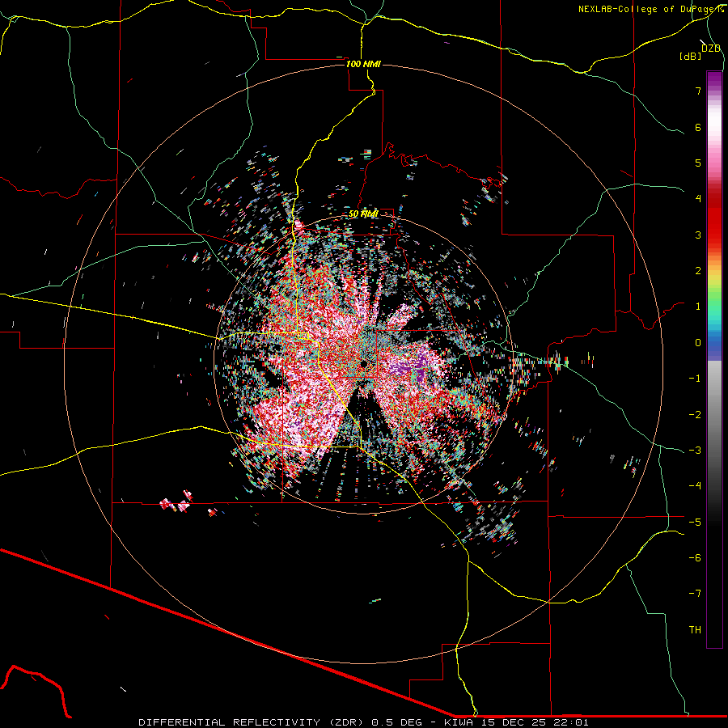The height and width of the screenshot is (728, 728).
Task: Click the 5 value on the color scale
Action: tap(698, 163)
